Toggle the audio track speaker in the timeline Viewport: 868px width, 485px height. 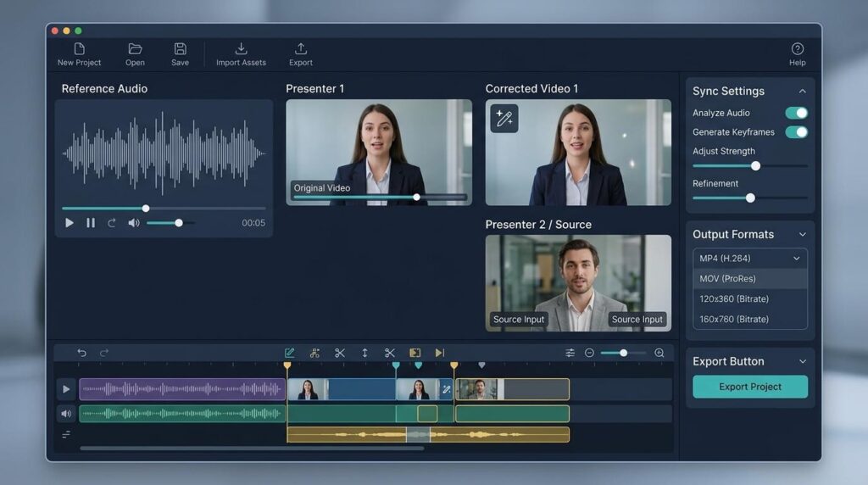[x=66, y=414]
